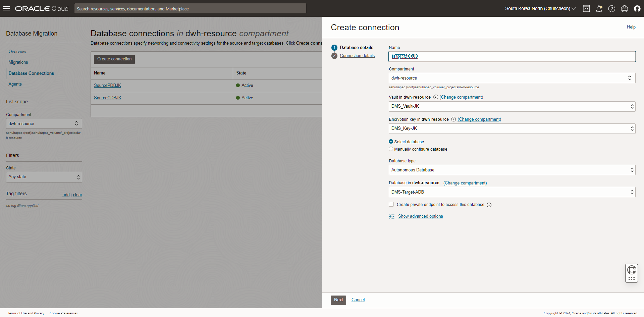This screenshot has height=317, width=644.
Task: Click the Oracle Cloud logo
Action: 42,9
